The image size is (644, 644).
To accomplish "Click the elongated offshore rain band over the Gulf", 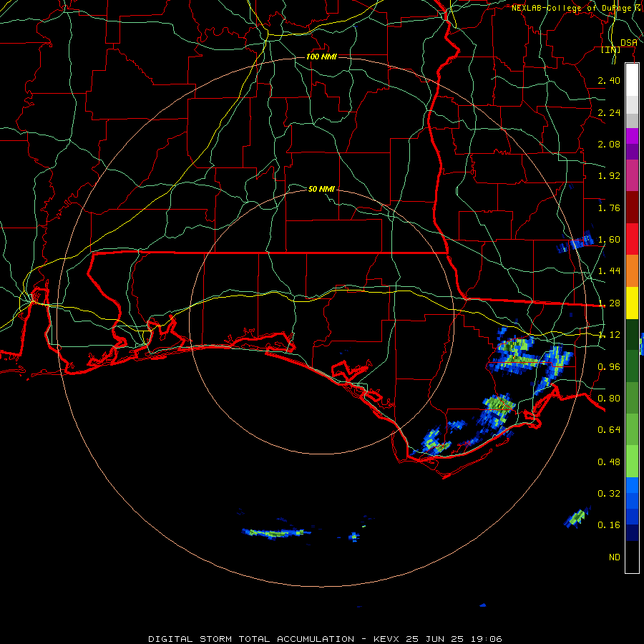I will [276, 534].
